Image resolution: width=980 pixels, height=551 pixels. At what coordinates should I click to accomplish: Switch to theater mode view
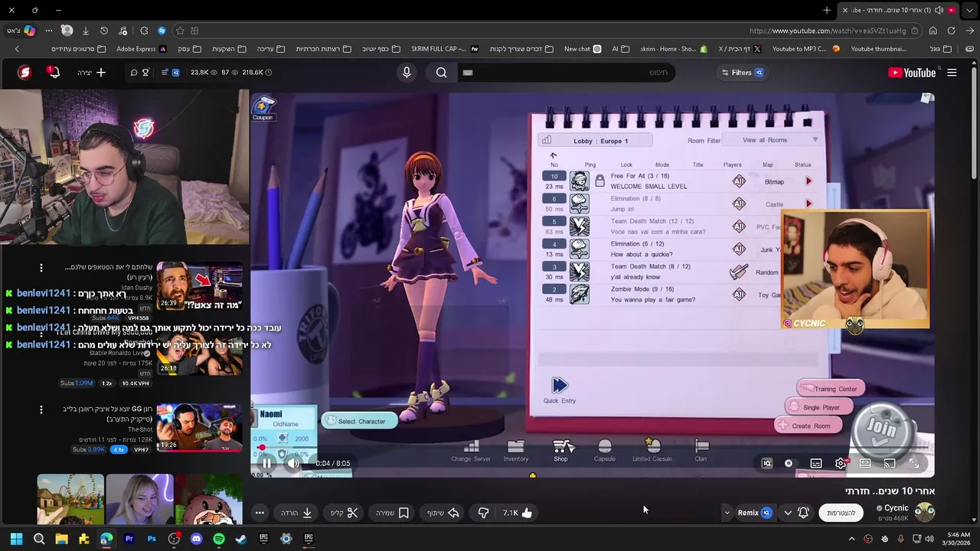click(x=865, y=463)
